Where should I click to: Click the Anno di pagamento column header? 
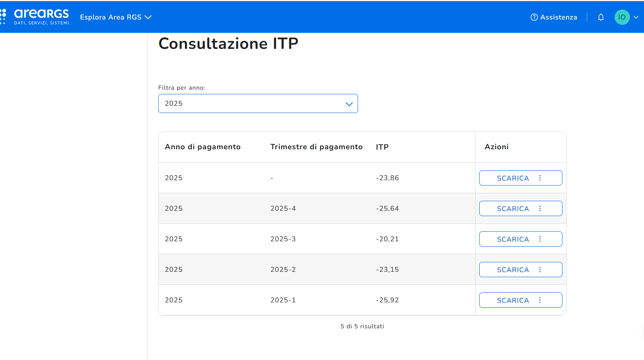[202, 147]
